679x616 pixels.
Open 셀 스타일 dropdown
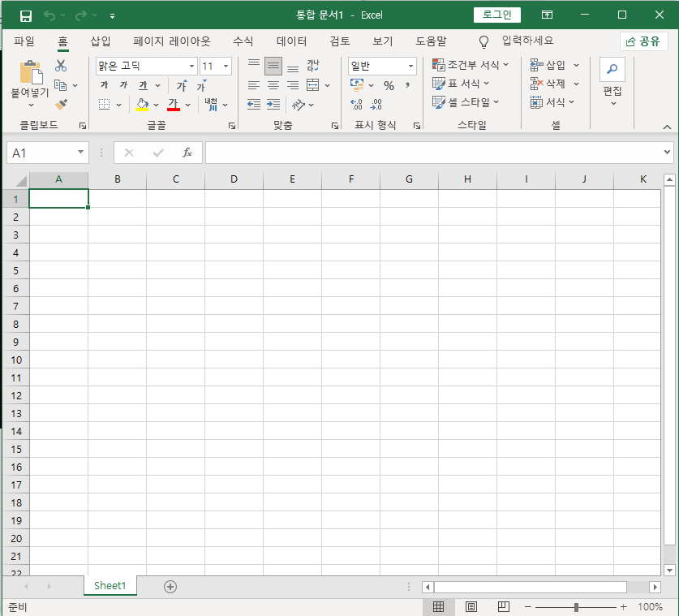(x=466, y=102)
